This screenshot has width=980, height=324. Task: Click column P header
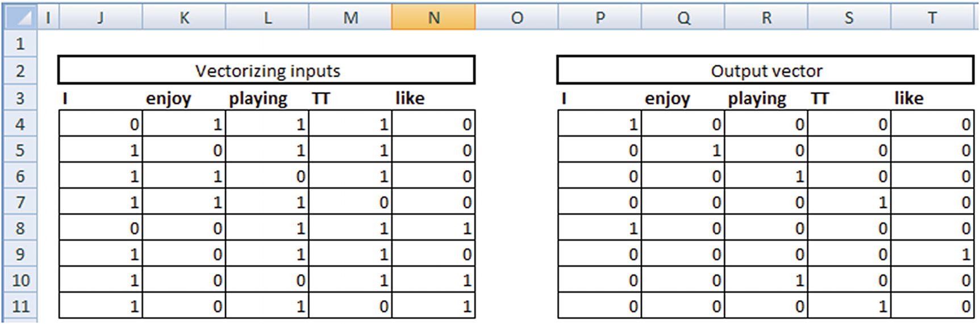600,18
